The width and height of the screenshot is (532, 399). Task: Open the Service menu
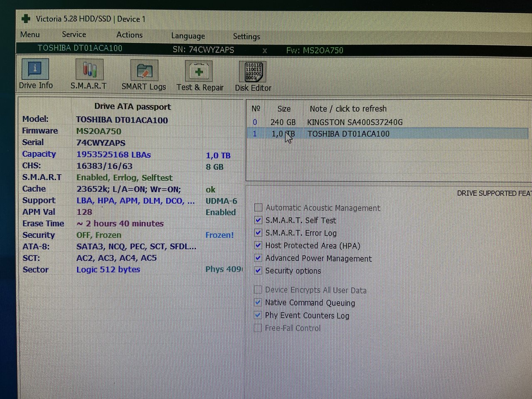pos(74,34)
